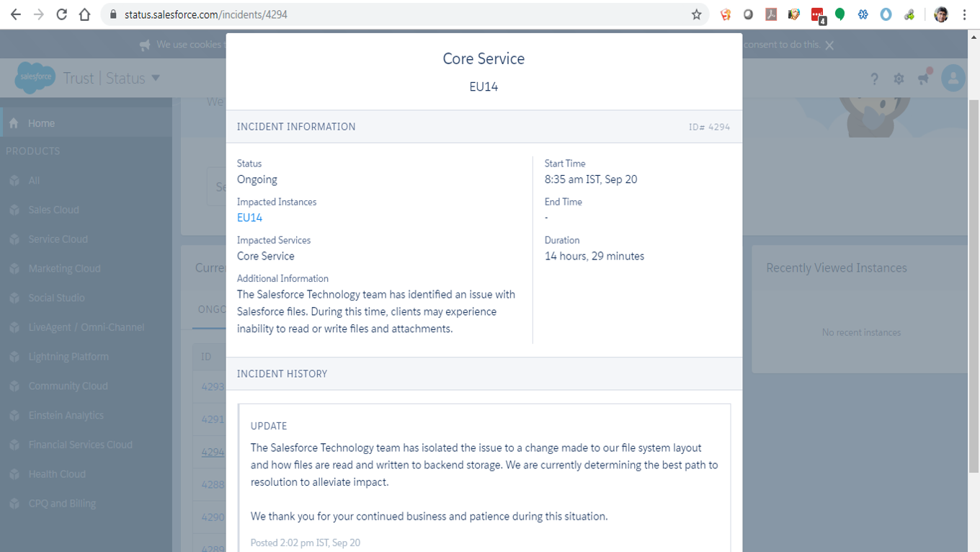Viewport: 980px width, 552px height.
Task: Open the blue water drop extension
Action: click(886, 14)
